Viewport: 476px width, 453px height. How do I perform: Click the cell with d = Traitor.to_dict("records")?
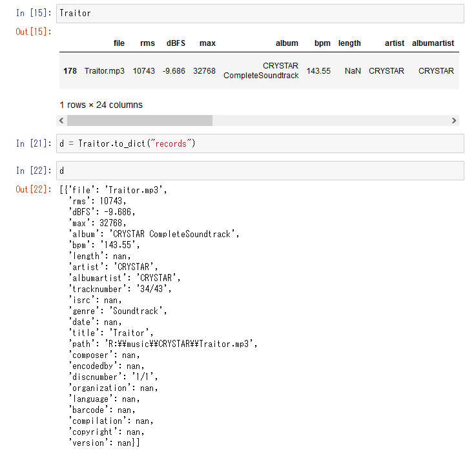260,143
